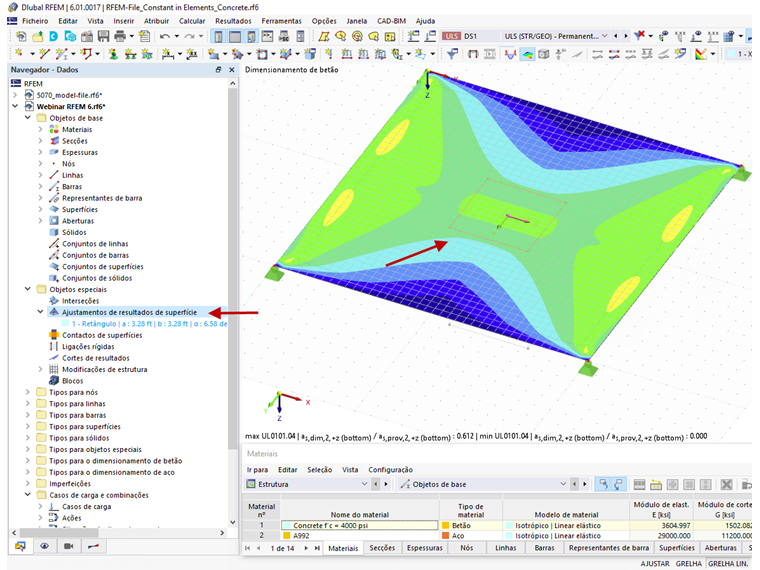Click the New dimension tool icon
The image size is (760, 570).
[x=168, y=54]
